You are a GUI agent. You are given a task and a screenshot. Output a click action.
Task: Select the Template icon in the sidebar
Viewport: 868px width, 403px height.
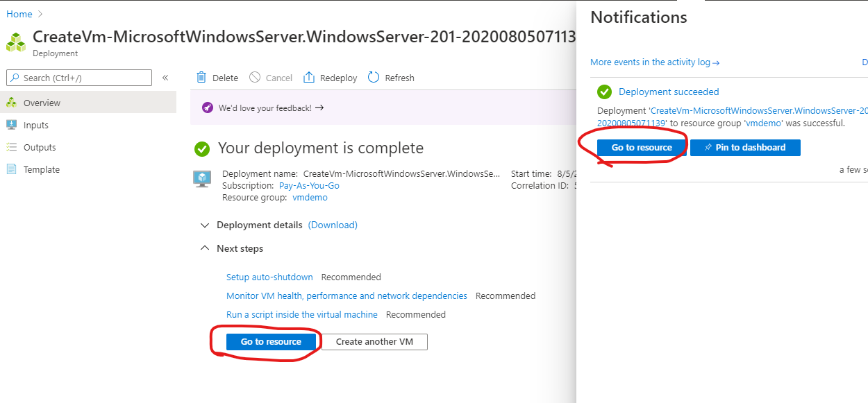(11, 169)
